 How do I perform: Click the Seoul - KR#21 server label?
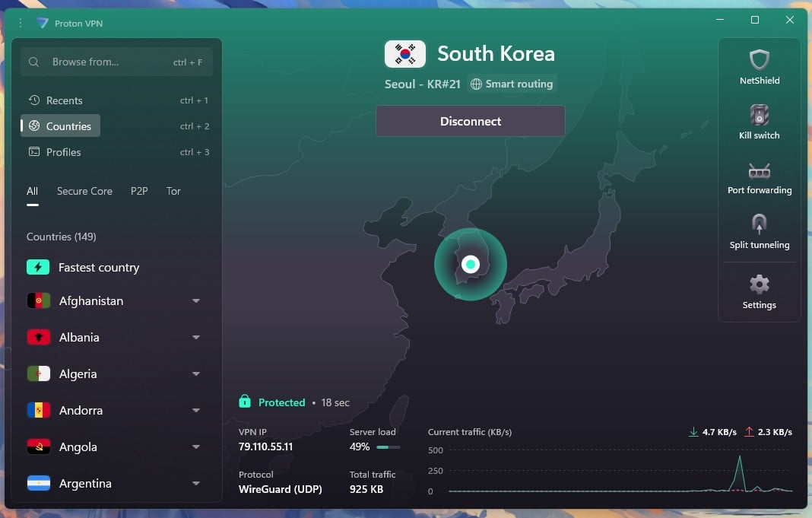click(x=422, y=84)
